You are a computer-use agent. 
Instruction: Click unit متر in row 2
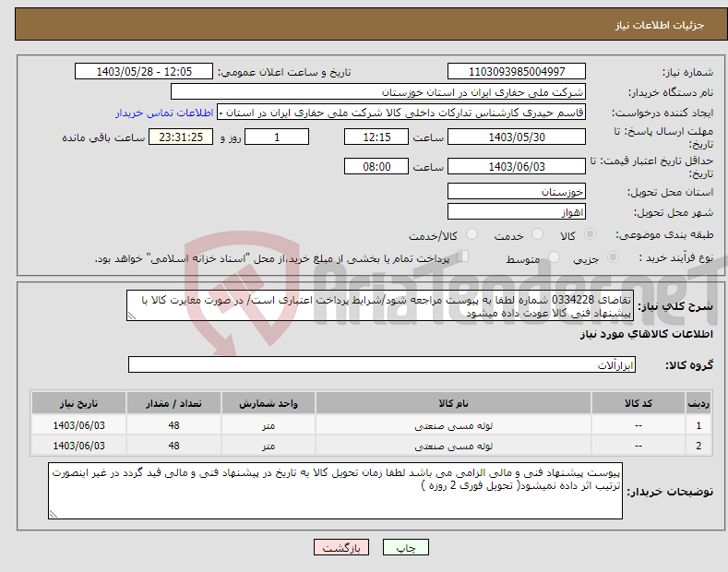(x=269, y=446)
